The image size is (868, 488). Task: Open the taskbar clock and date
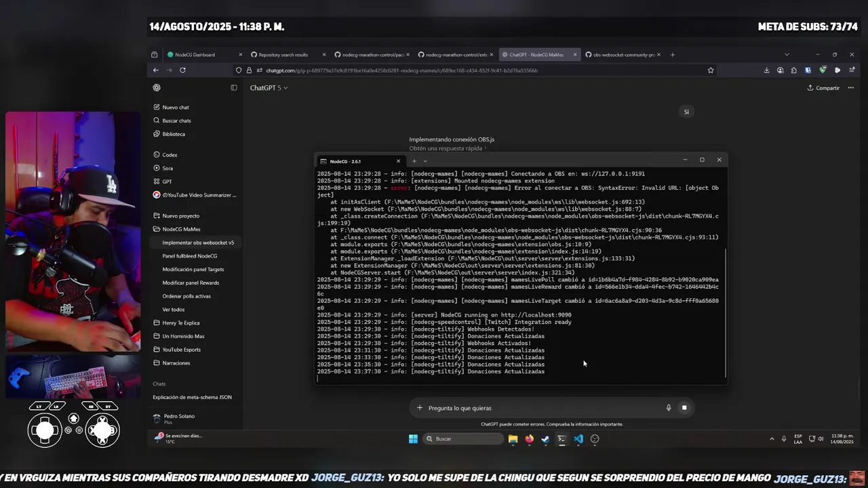[842, 439]
